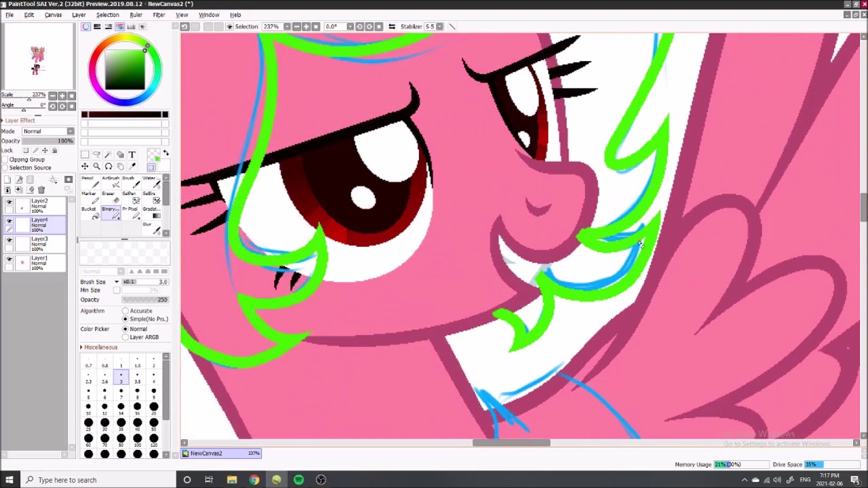868x488 pixels.
Task: Choose the Move tool
Action: pyautogui.click(x=85, y=166)
